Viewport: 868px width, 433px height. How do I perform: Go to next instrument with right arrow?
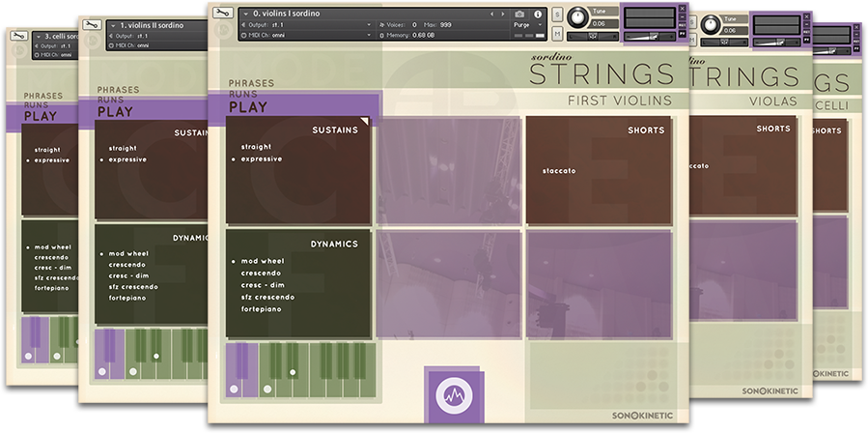pos(502,14)
